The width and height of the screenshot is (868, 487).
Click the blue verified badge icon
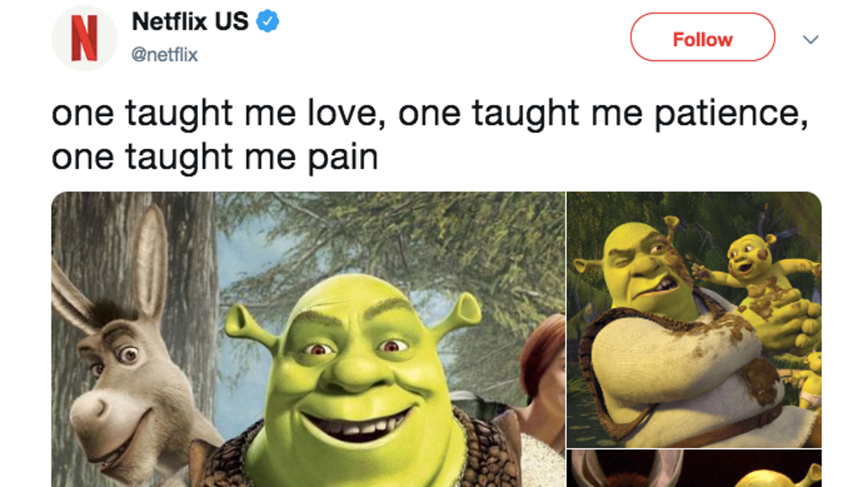coord(268,21)
